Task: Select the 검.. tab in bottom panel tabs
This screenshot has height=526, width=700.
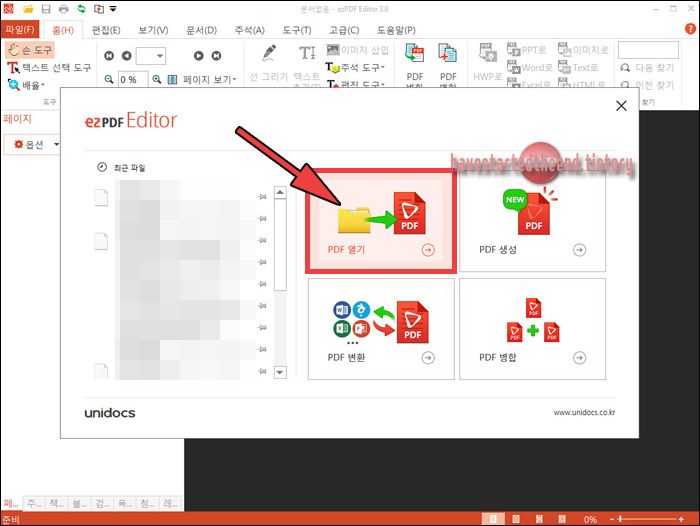Action: coord(102,503)
